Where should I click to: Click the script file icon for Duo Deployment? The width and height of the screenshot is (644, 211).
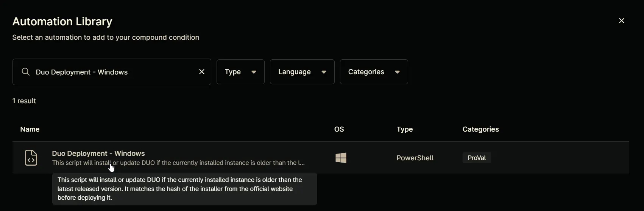[31, 158]
